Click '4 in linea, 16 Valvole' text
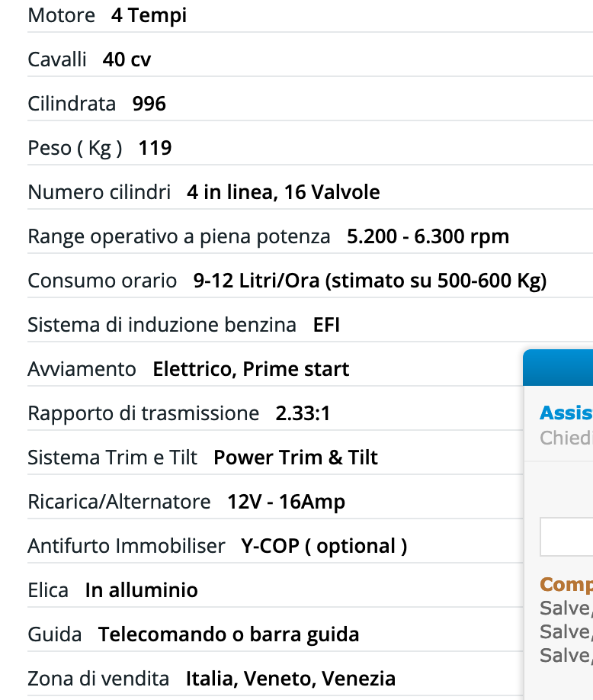 pyautogui.click(x=283, y=192)
